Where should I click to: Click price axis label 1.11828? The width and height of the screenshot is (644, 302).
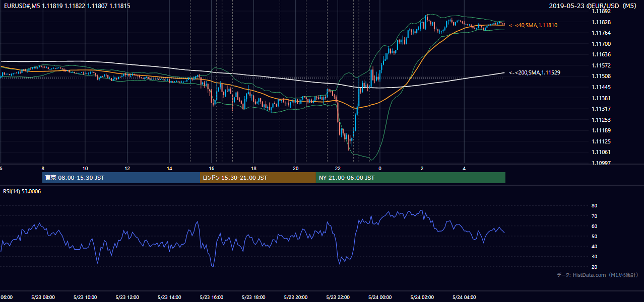click(x=601, y=22)
